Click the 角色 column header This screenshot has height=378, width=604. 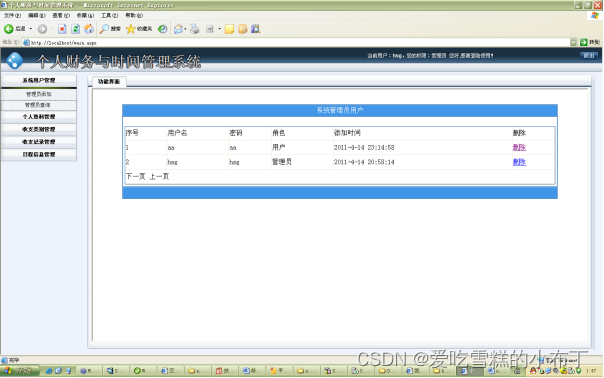(279, 133)
